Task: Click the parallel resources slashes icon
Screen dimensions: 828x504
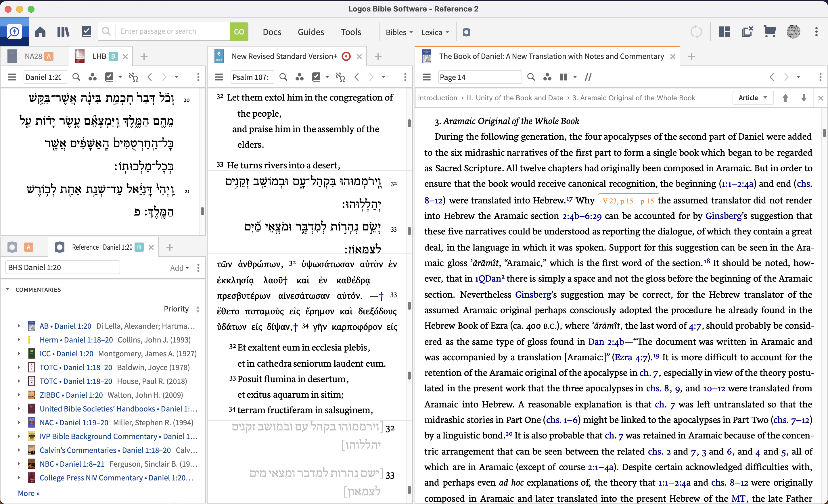Action: (588, 77)
